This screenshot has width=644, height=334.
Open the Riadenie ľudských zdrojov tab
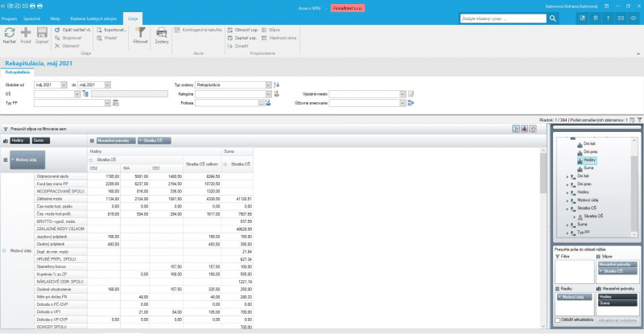(101, 17)
